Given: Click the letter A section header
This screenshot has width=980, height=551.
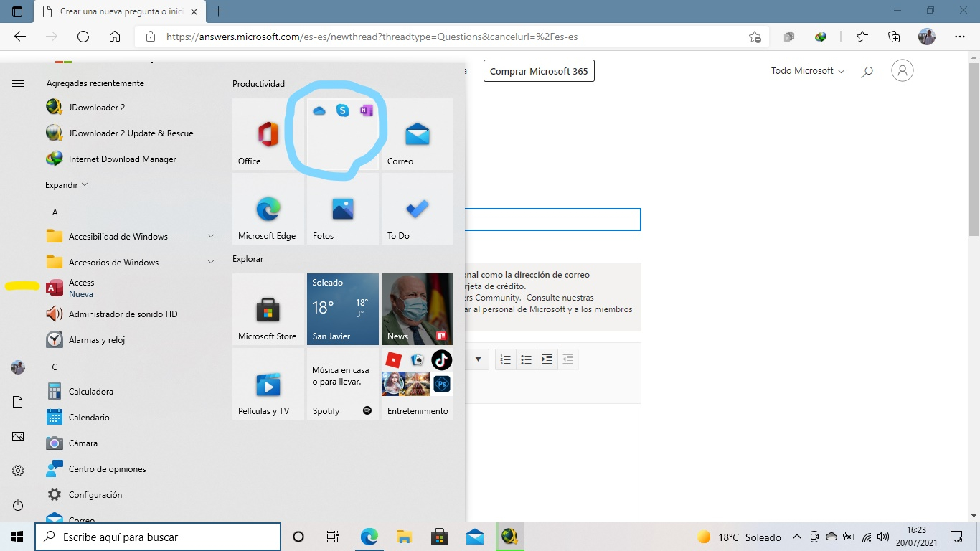Looking at the screenshot, I should pyautogui.click(x=55, y=212).
